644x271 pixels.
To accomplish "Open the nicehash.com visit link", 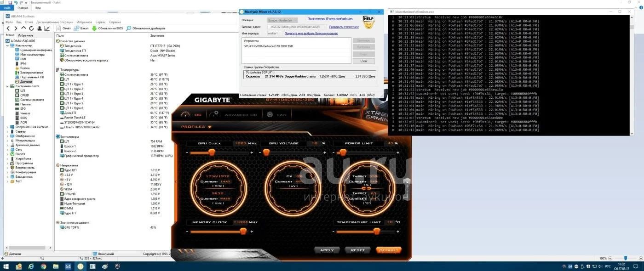I will (x=330, y=18).
